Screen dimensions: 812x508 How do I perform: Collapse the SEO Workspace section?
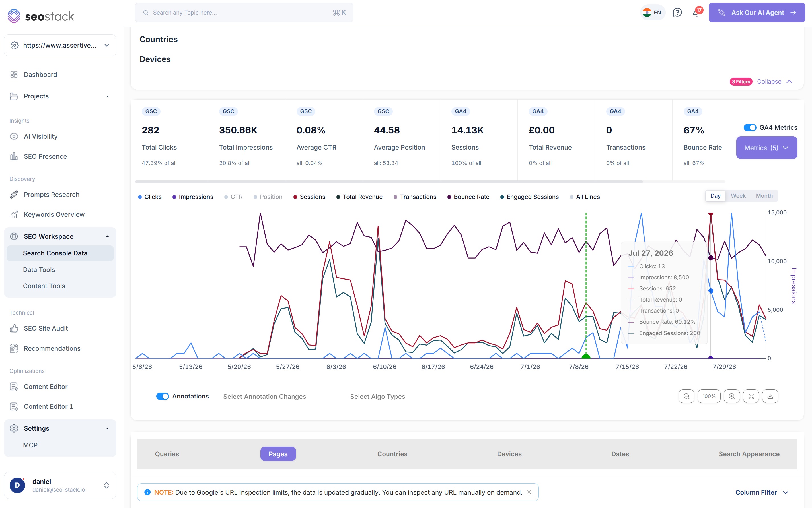tap(108, 237)
